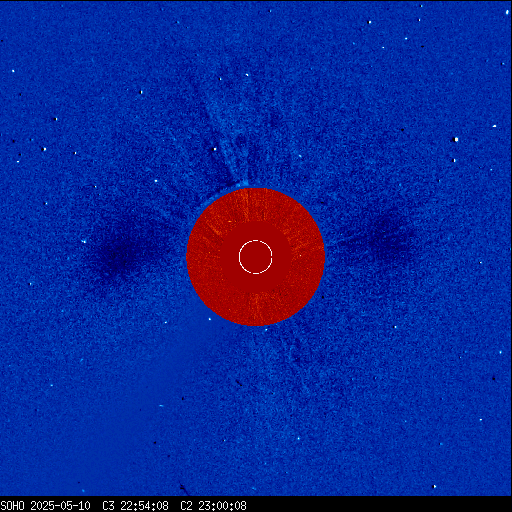Click the bright star nearest the top-right corner
512x512 pixels.
507,12
